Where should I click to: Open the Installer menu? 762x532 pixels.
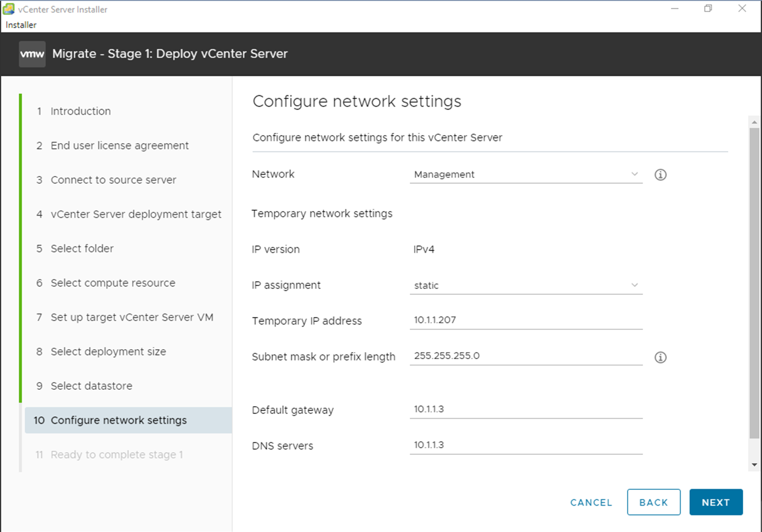21,25
